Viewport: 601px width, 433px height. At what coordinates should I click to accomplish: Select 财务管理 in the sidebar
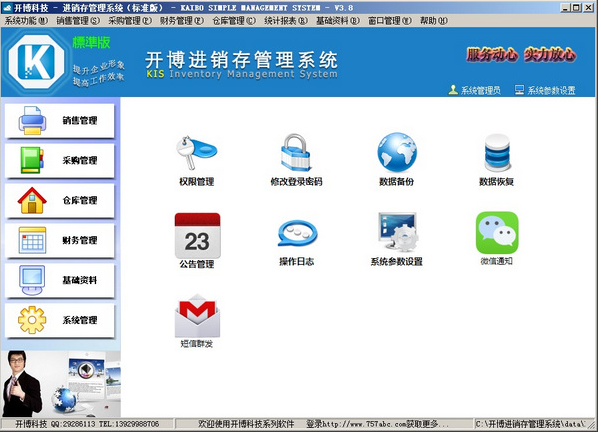(59, 240)
